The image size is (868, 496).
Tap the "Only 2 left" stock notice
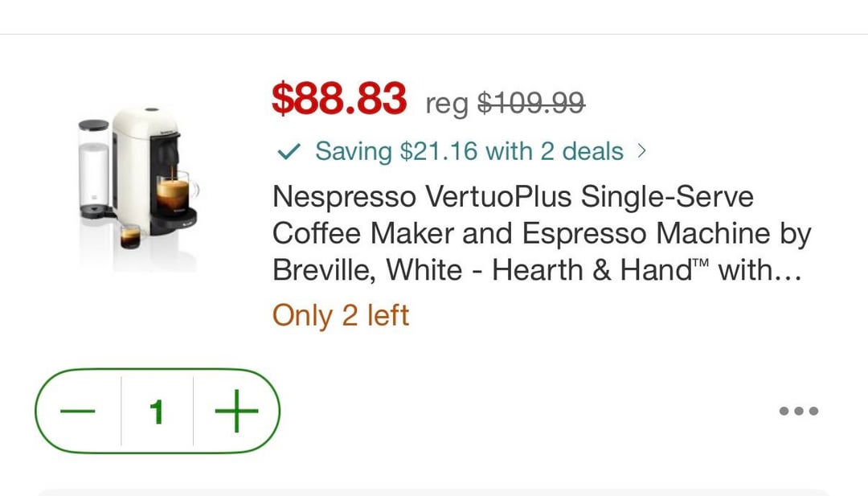[341, 315]
